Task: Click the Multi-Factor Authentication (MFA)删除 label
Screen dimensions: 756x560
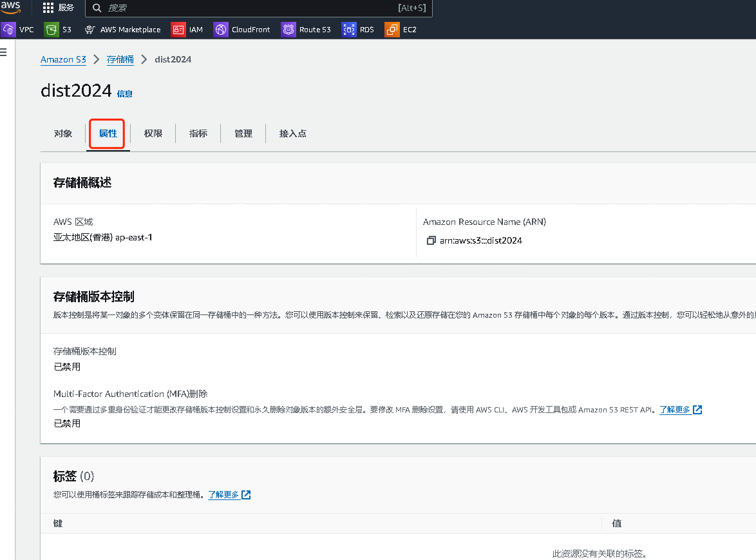Action: (130, 394)
